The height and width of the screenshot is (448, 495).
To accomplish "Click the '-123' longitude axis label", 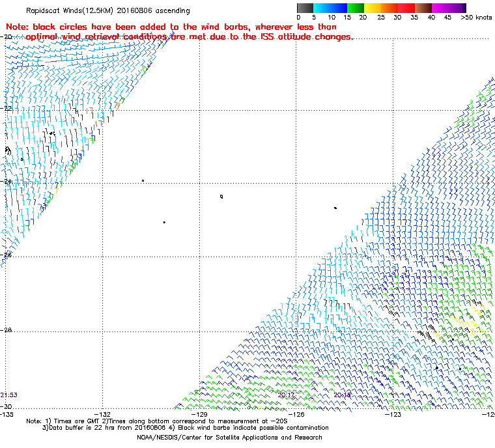I will tap(393, 414).
